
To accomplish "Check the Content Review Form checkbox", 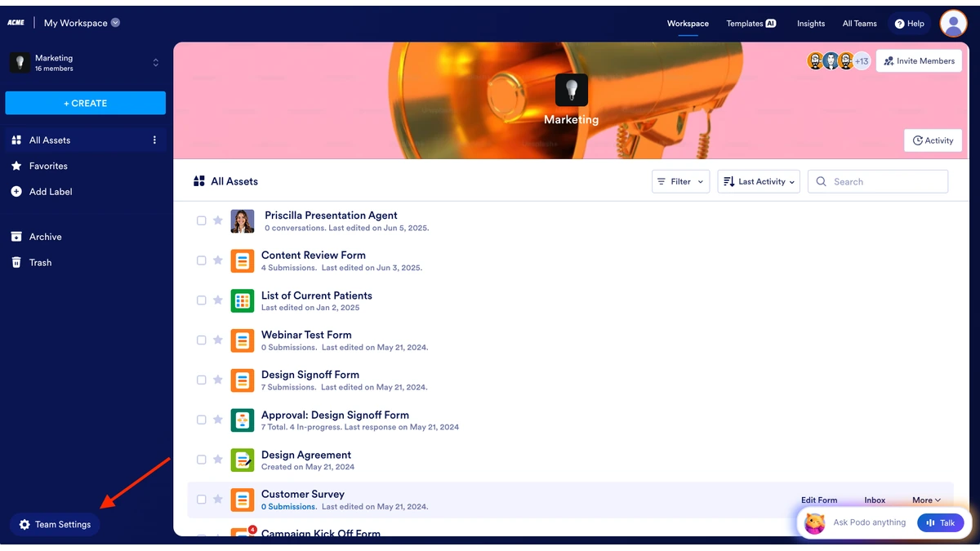I will click(x=202, y=260).
